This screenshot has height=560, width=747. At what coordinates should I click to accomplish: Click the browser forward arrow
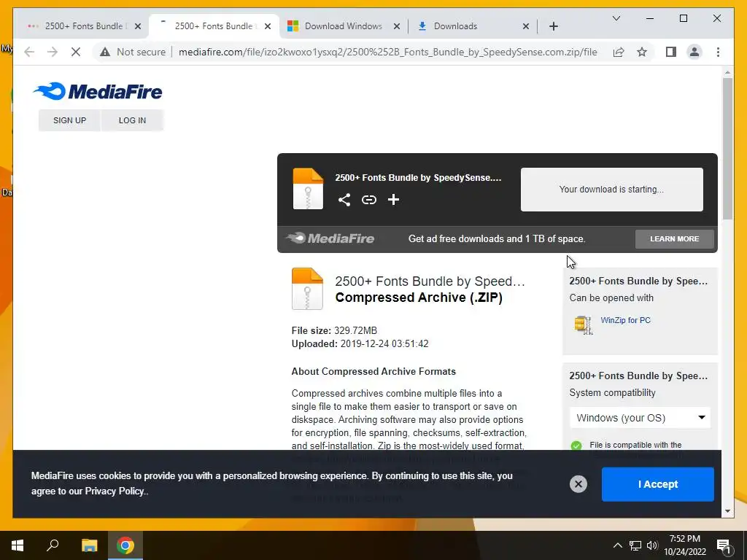53,52
